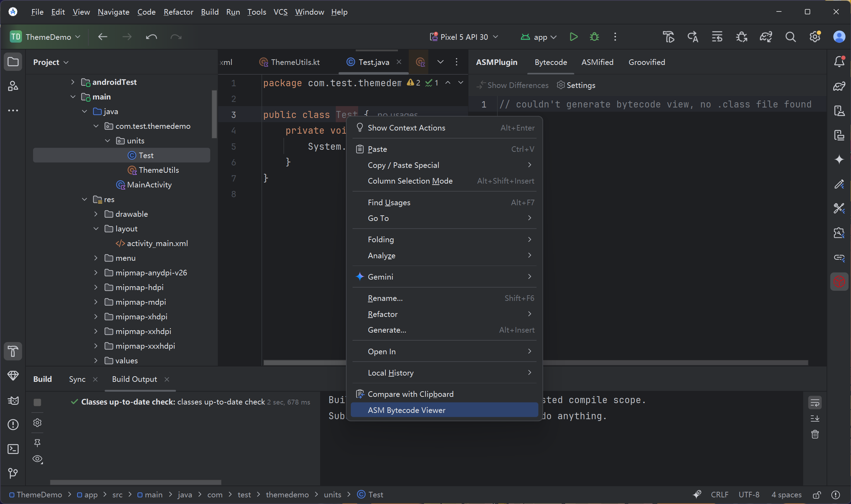Click the ASM plugin Settings button
Screen dimensions: 851x504
click(x=576, y=85)
